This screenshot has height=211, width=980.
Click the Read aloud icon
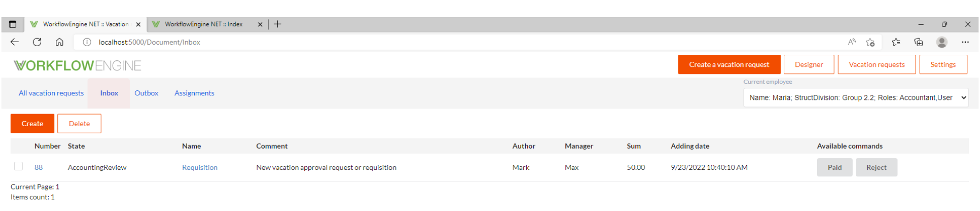click(852, 42)
